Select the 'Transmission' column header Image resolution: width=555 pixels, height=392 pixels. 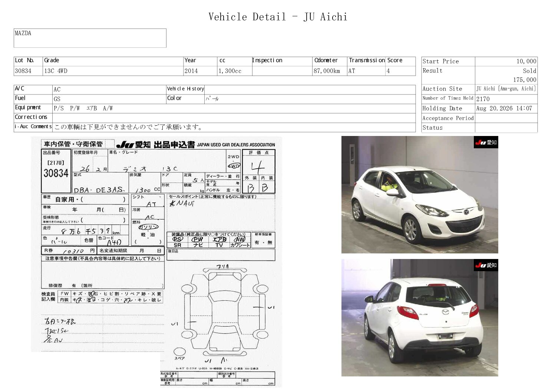[367, 60]
